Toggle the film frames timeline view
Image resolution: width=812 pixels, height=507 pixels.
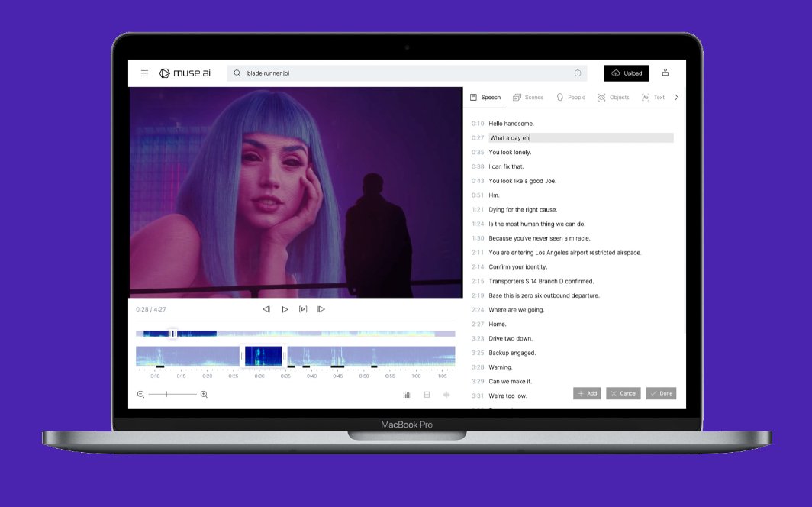point(427,395)
